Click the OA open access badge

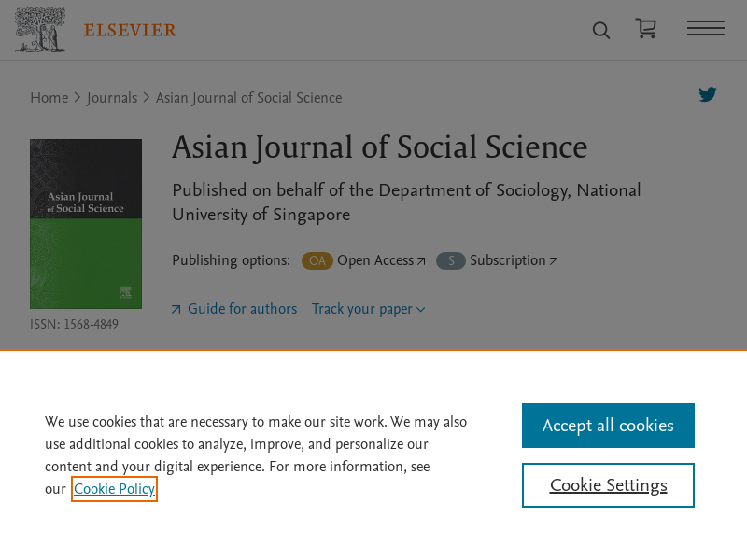tap(317, 260)
